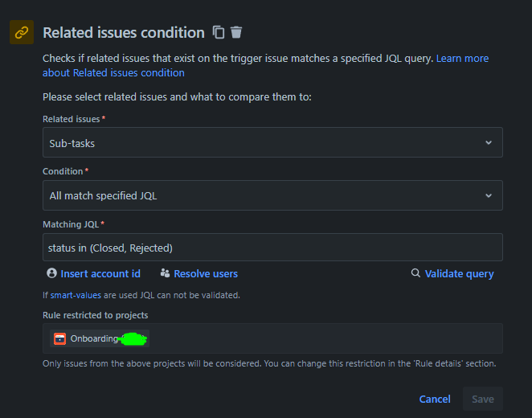Click the Insert account id person icon
Viewport: 532px width, 418px height.
[52, 273]
